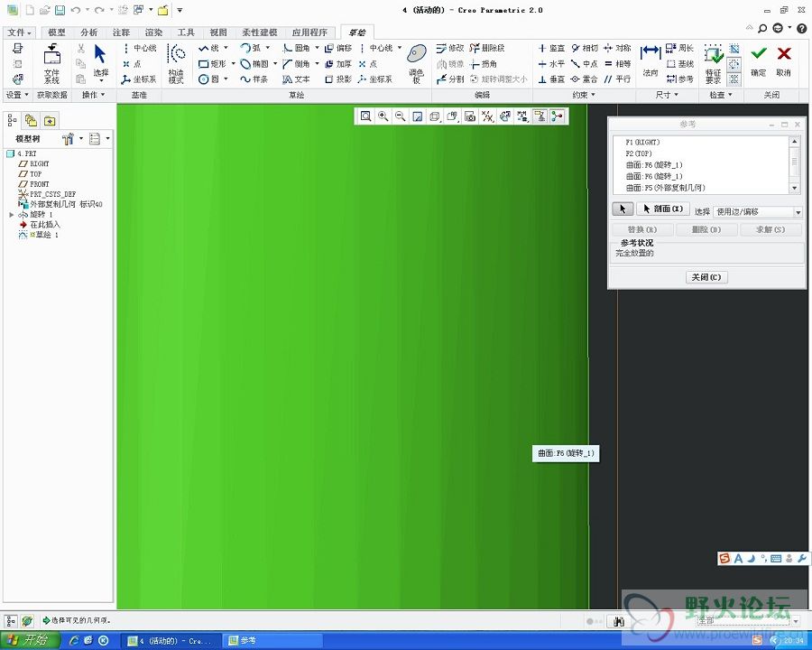The width and height of the screenshot is (812, 650).
Task: Switch to the 分析 tab
Action: point(89,32)
